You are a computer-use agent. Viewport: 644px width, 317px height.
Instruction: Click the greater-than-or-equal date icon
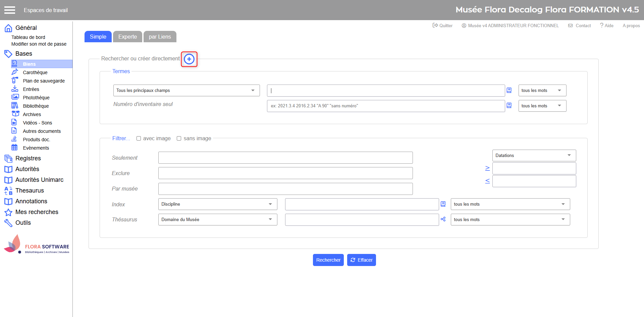(x=487, y=168)
